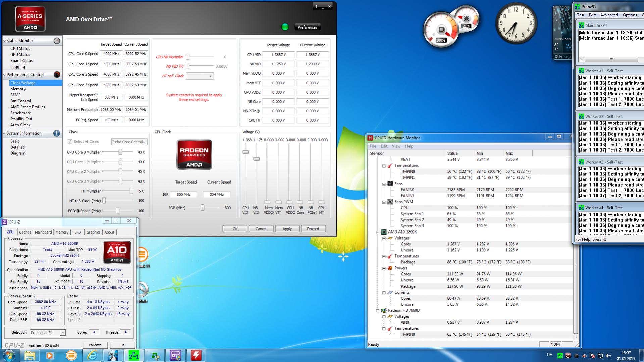Screen dimensions: 644x362
Task: Click the CPU Core 0 Multiplier slider
Action: 120,152
